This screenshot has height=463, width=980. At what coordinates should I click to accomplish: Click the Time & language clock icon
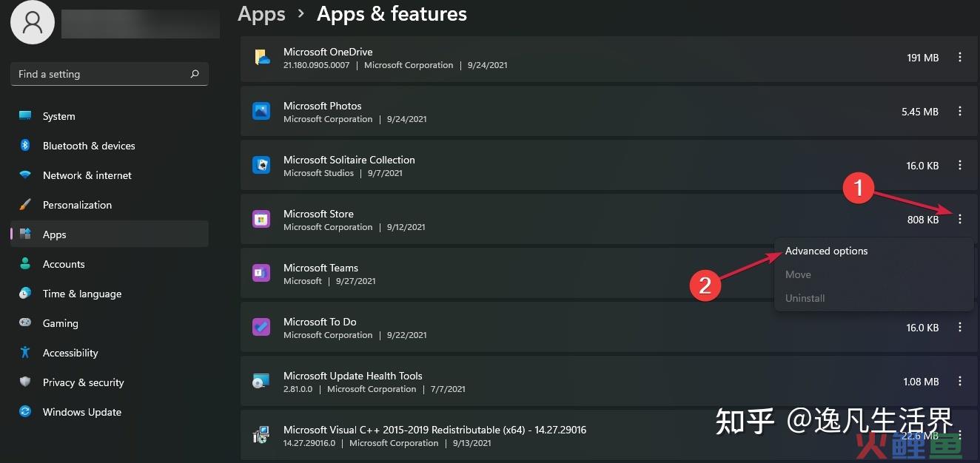point(26,294)
